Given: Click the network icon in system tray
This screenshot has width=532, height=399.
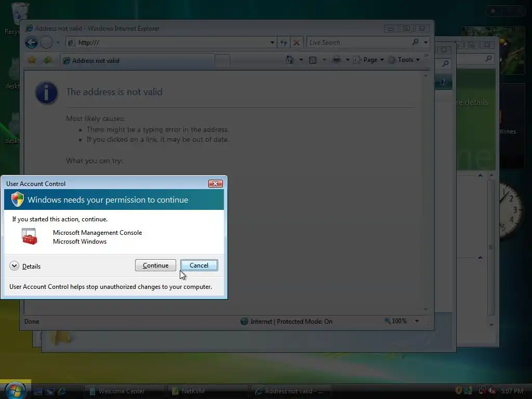Looking at the screenshot, I should coord(482,391).
